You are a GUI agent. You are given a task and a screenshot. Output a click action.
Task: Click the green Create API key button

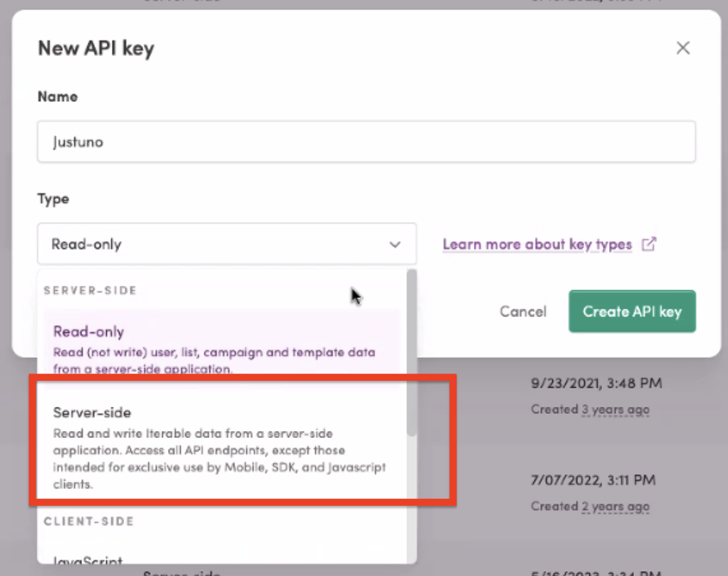point(632,311)
